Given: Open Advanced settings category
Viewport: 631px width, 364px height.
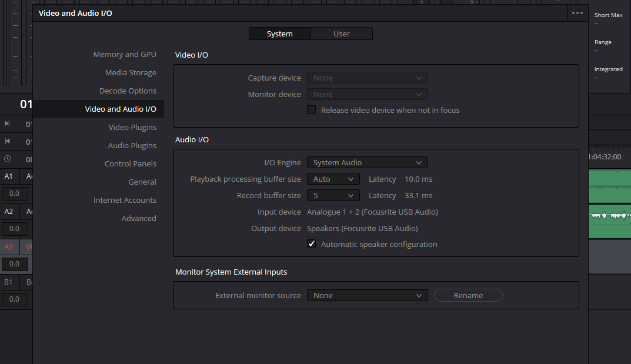Looking at the screenshot, I should coord(139,218).
